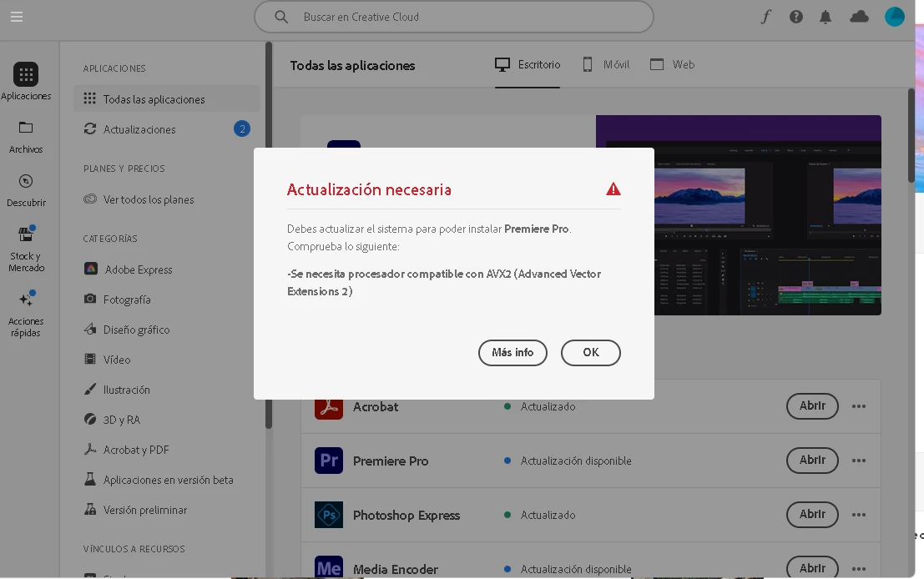Open more options for Premiere Pro
Viewport: 924px width, 579px height.
click(x=859, y=461)
